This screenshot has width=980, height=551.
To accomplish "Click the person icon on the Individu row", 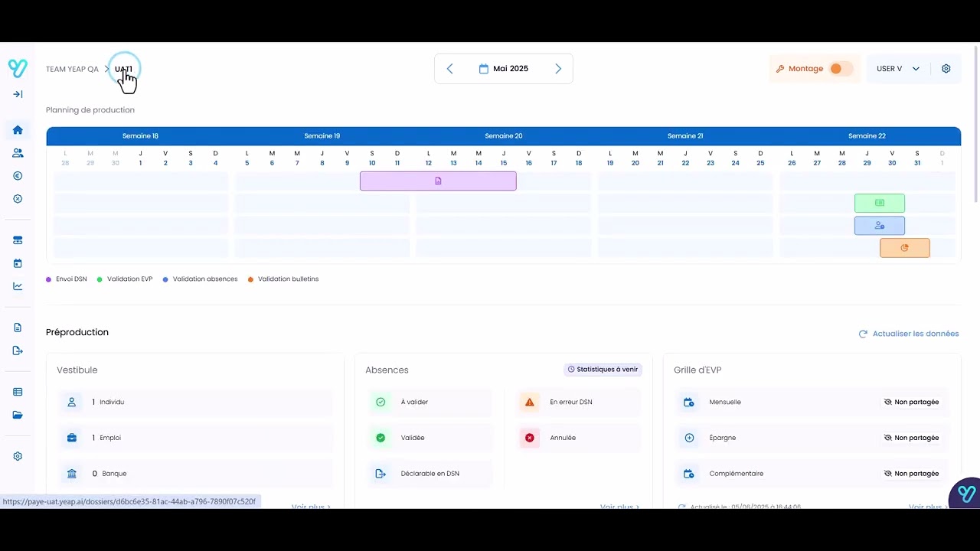I will tap(72, 402).
